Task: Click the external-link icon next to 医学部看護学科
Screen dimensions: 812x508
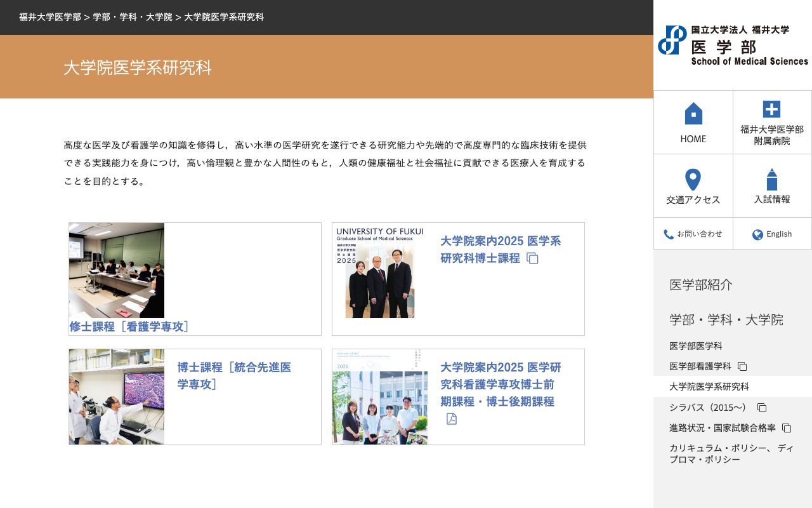Action: 742,366
